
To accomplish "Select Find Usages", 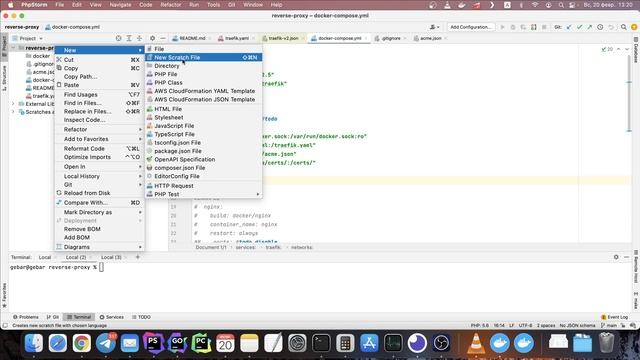I will [100, 95].
